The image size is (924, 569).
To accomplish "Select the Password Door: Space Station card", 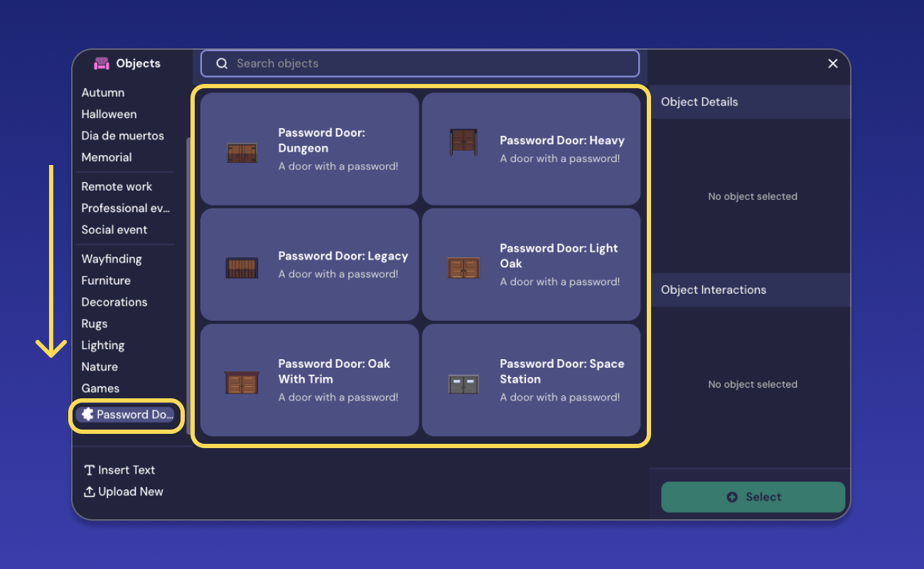I will tap(531, 380).
